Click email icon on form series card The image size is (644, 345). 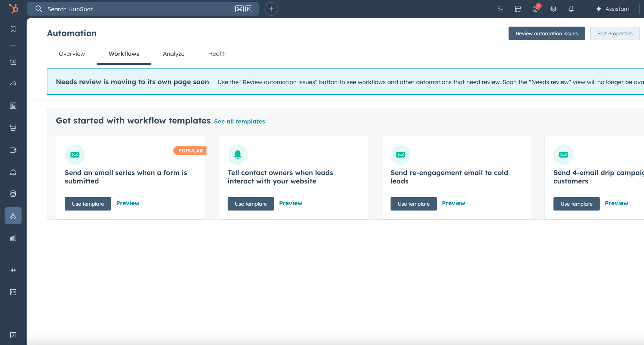click(75, 155)
